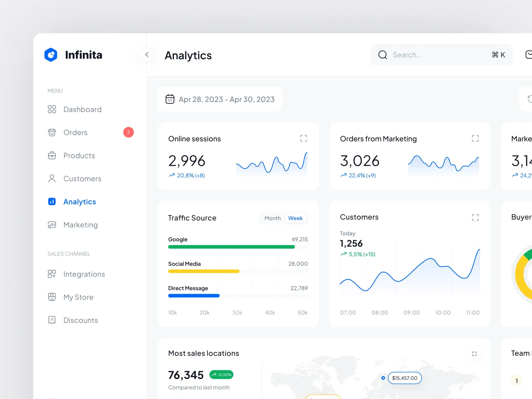Screen dimensions: 532x399
Task: Switch Traffic Source to Month
Action: click(x=273, y=218)
